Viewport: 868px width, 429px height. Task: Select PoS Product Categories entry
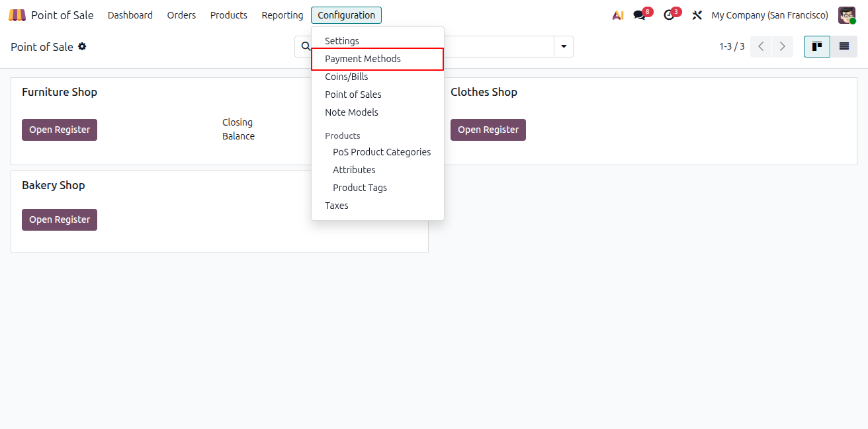pyautogui.click(x=378, y=152)
